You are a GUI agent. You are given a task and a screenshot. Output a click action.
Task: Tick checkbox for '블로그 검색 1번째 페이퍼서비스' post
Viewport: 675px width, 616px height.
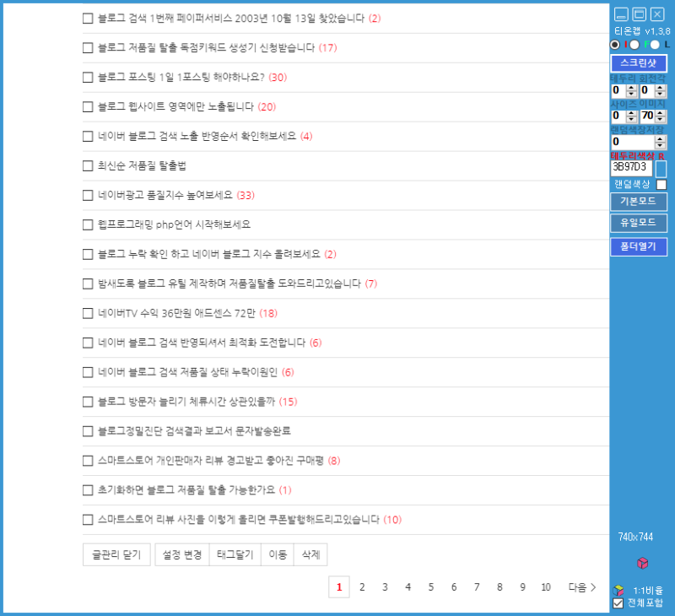click(88, 18)
